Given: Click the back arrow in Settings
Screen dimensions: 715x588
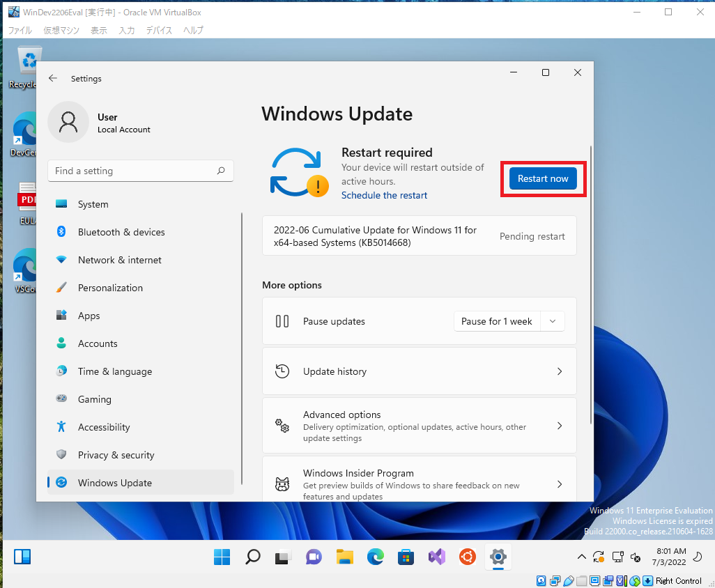Looking at the screenshot, I should (53, 79).
